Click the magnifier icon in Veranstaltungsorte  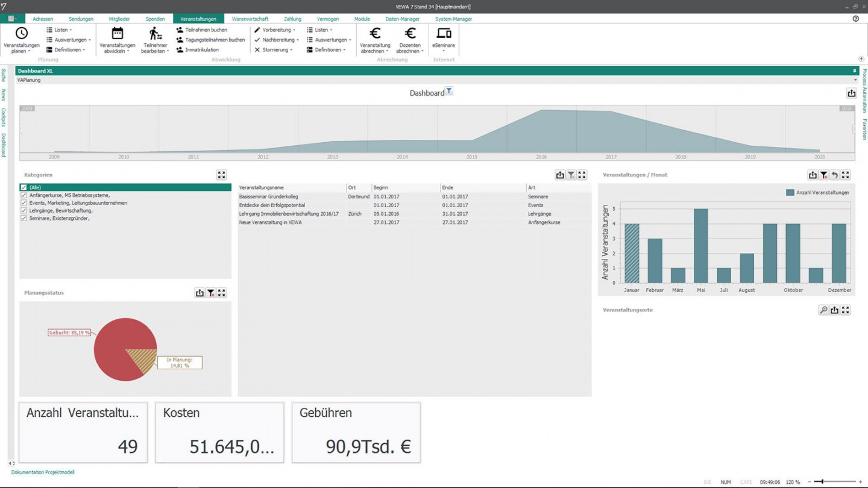coord(823,310)
